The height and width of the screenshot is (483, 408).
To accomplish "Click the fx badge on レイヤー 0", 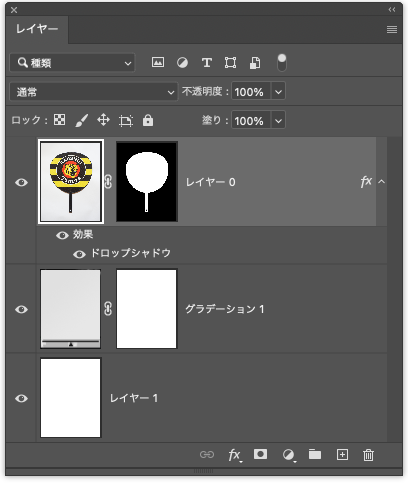I will click(366, 182).
